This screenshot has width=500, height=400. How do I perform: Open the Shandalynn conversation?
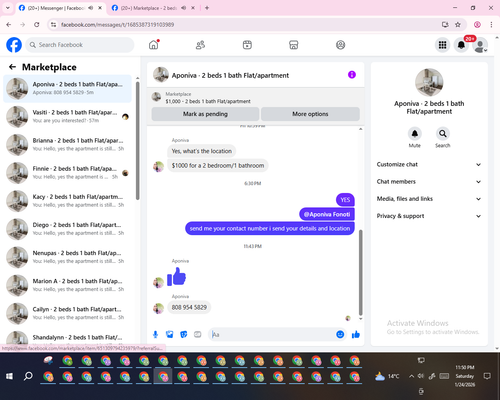coord(67,338)
